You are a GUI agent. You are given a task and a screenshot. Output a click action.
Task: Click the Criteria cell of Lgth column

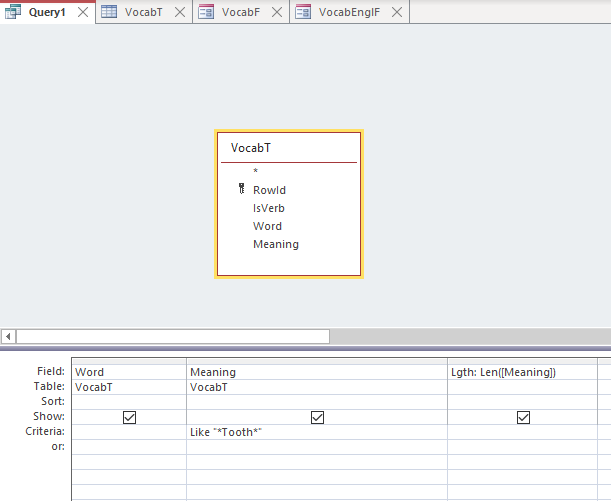click(522, 432)
